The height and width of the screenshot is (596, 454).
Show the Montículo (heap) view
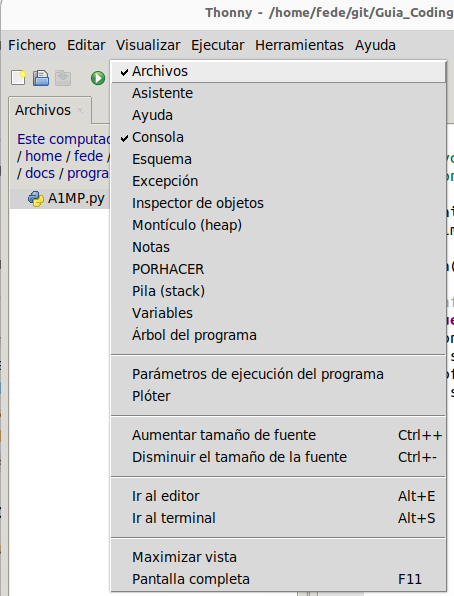[278, 225]
